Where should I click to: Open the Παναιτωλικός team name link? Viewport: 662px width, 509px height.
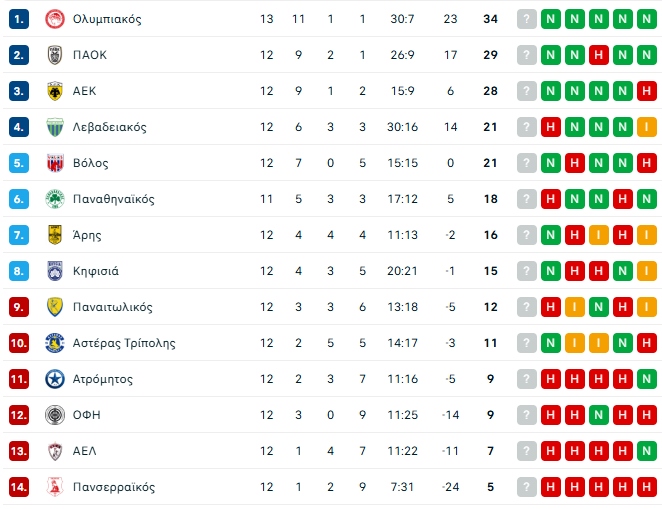point(113,307)
